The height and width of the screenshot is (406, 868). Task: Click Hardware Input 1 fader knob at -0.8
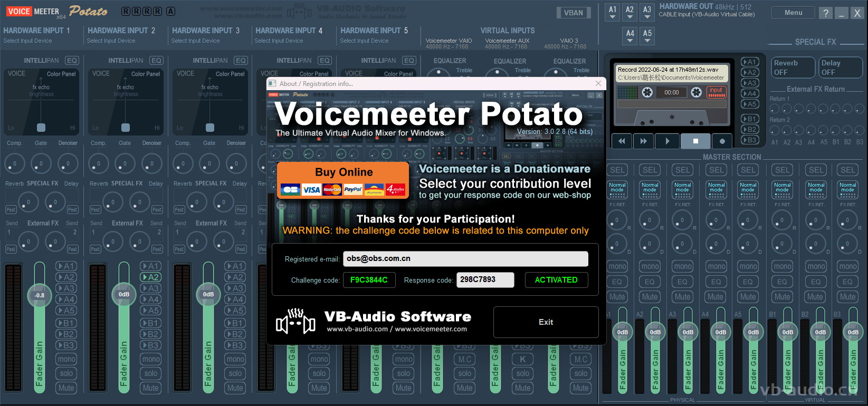coord(40,295)
